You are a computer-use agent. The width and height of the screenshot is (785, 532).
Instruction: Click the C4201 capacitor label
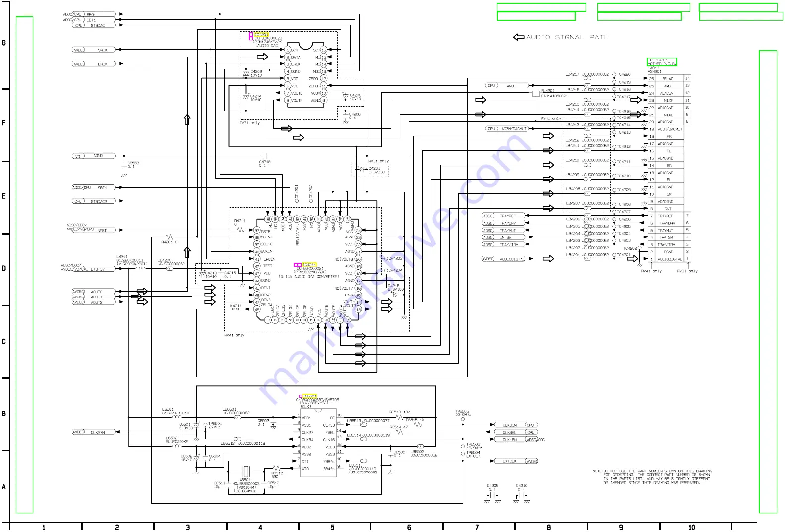pos(374,168)
